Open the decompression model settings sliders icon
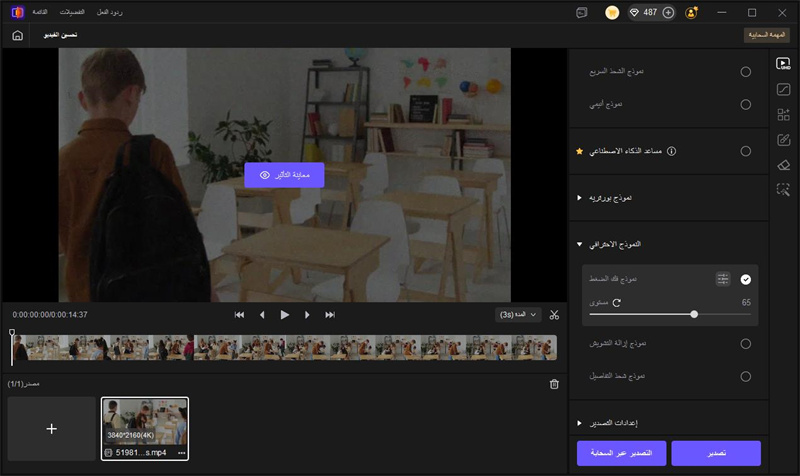The image size is (800, 476). click(723, 279)
